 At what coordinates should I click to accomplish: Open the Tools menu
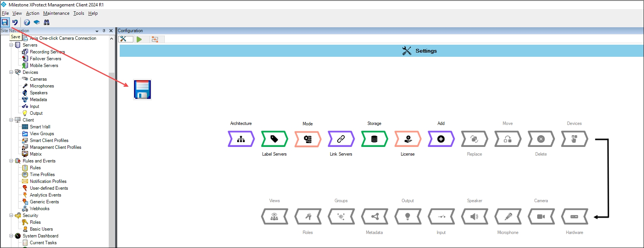click(79, 13)
